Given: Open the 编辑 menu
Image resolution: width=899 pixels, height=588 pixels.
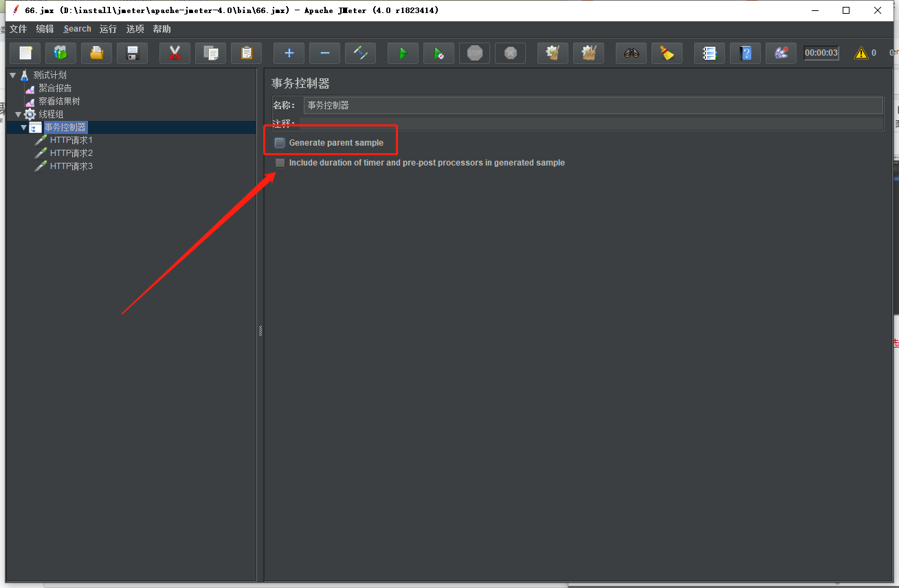Looking at the screenshot, I should [45, 29].
